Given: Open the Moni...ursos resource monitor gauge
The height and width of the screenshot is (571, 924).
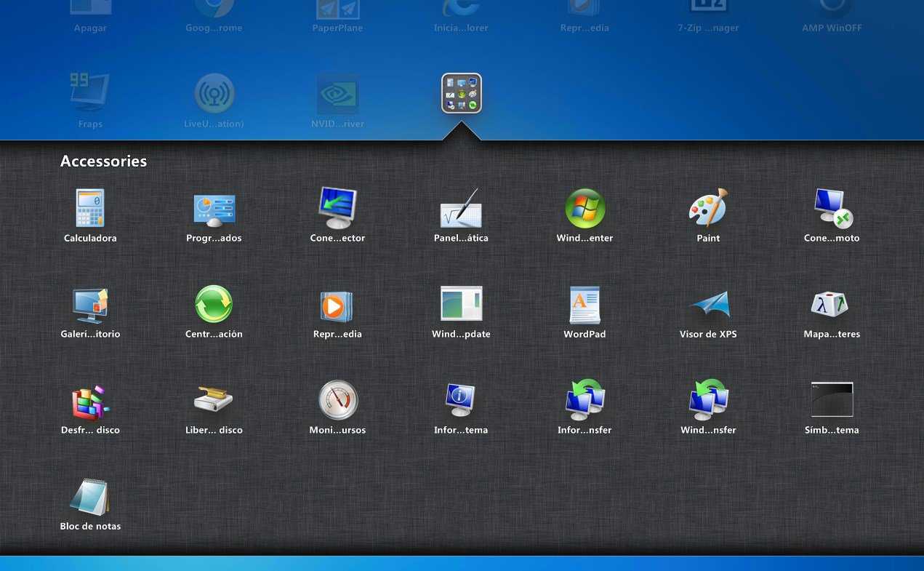Looking at the screenshot, I should click(337, 401).
